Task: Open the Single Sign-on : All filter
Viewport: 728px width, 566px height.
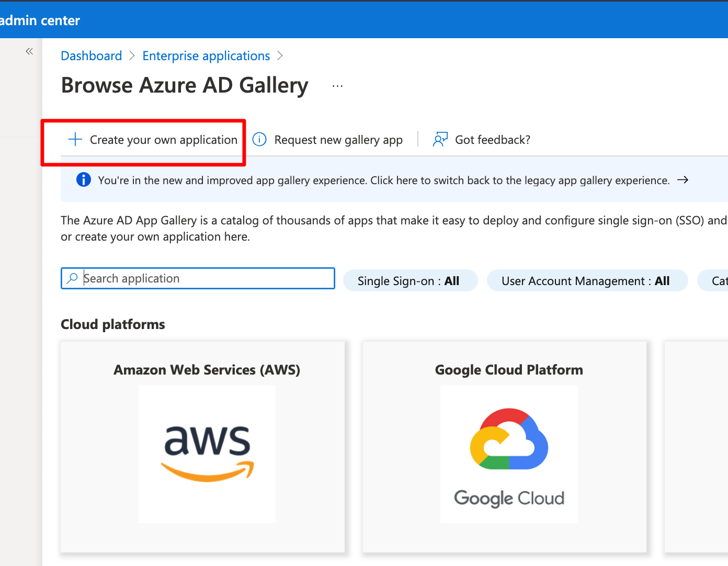Action: coord(411,281)
